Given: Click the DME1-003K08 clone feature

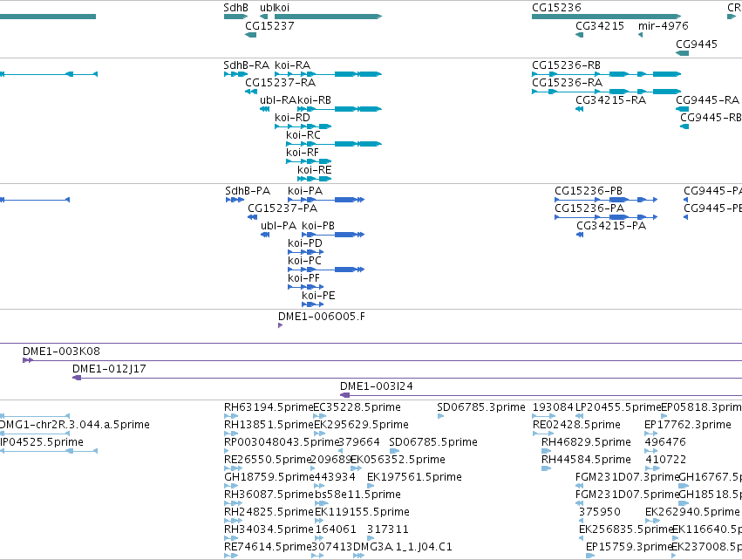Looking at the screenshot, I should click(383, 361).
